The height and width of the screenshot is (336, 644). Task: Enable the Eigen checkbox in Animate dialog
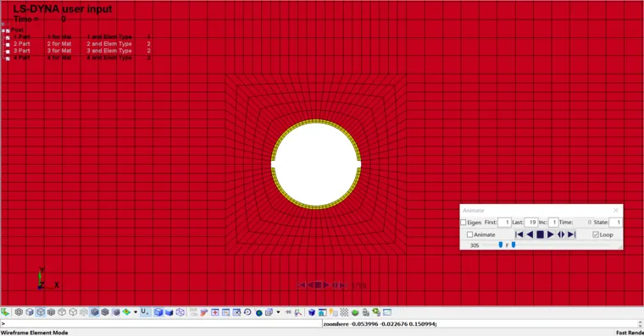464,223
